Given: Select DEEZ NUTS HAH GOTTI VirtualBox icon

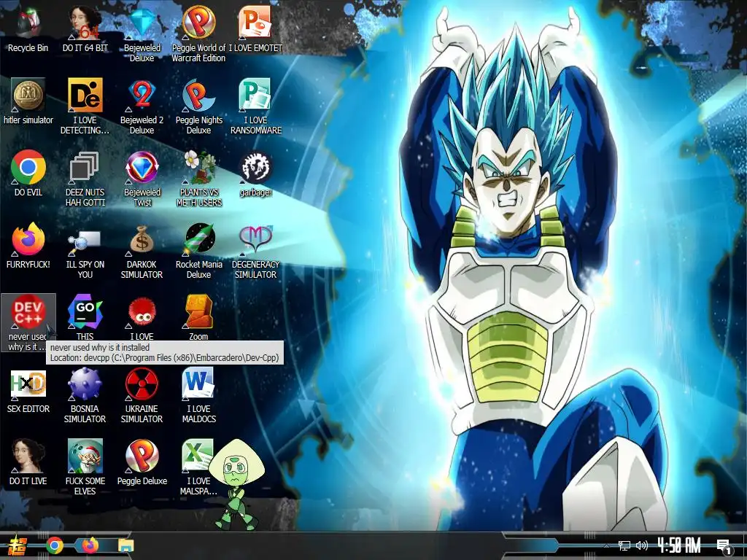Looking at the screenshot, I should coord(85,168).
